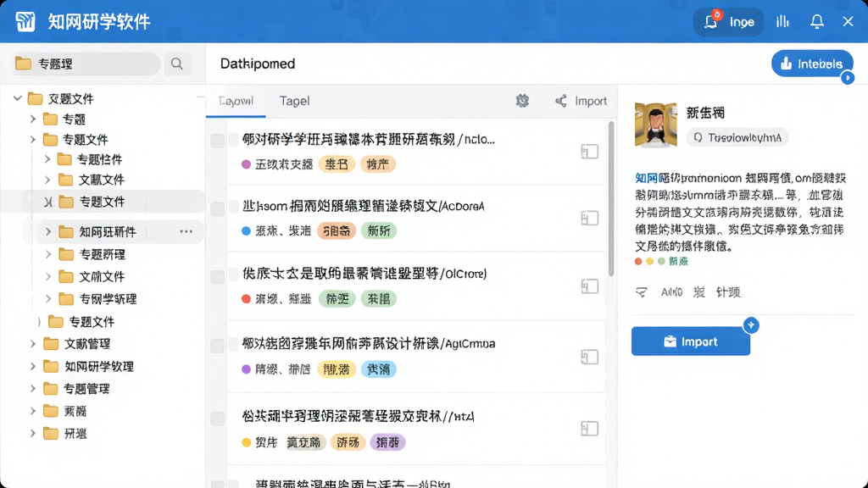Click the share icon next to Import

(561, 101)
